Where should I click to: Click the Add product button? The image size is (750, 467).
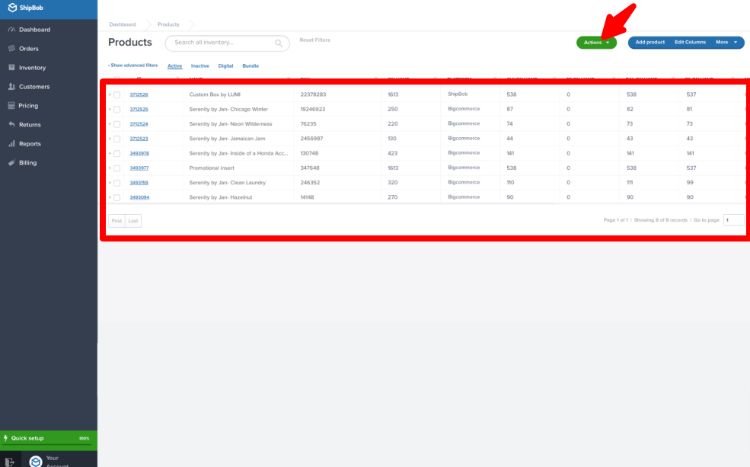pyautogui.click(x=650, y=42)
